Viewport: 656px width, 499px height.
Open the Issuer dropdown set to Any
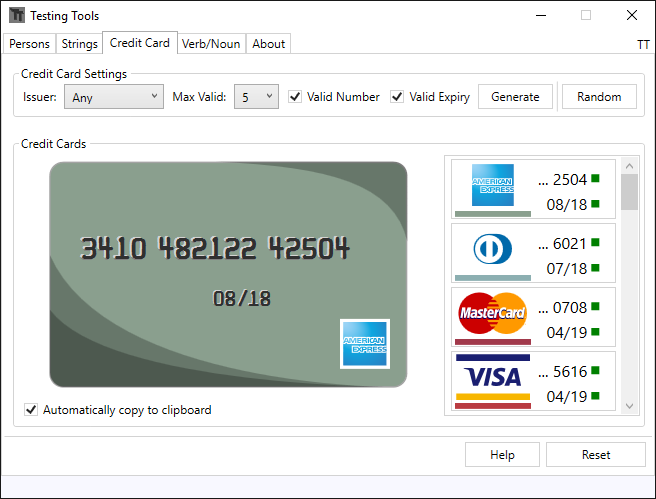pos(114,97)
